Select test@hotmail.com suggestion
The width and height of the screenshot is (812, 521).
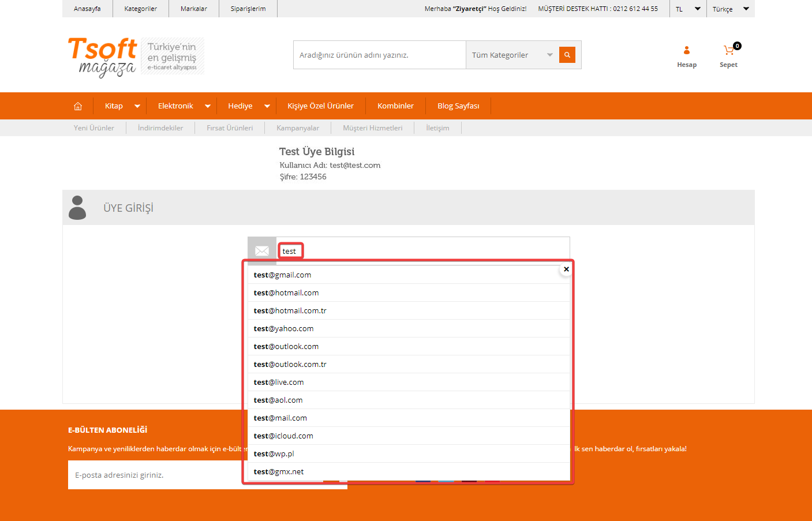pyautogui.click(x=409, y=293)
